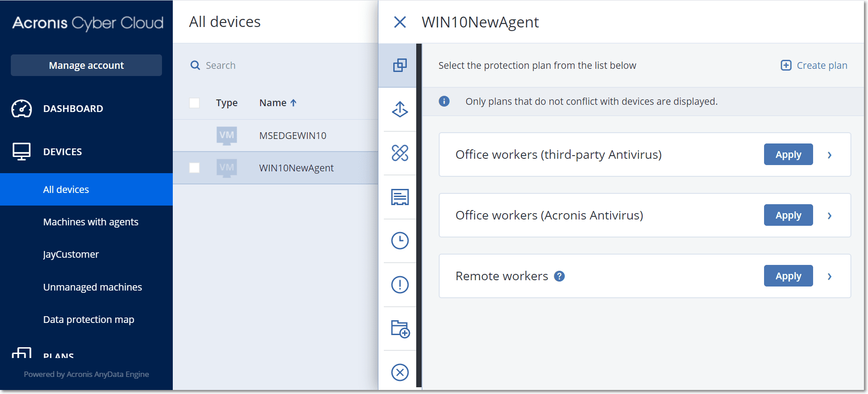The height and width of the screenshot is (394, 868).
Task: Apply Office workers (third-party Antivirus) plan
Action: (x=788, y=154)
